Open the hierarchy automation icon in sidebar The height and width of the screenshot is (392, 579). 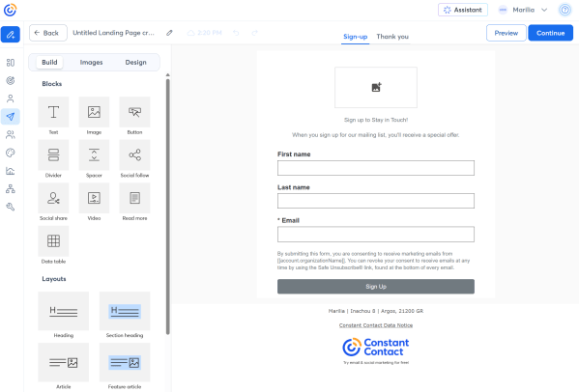tap(11, 189)
